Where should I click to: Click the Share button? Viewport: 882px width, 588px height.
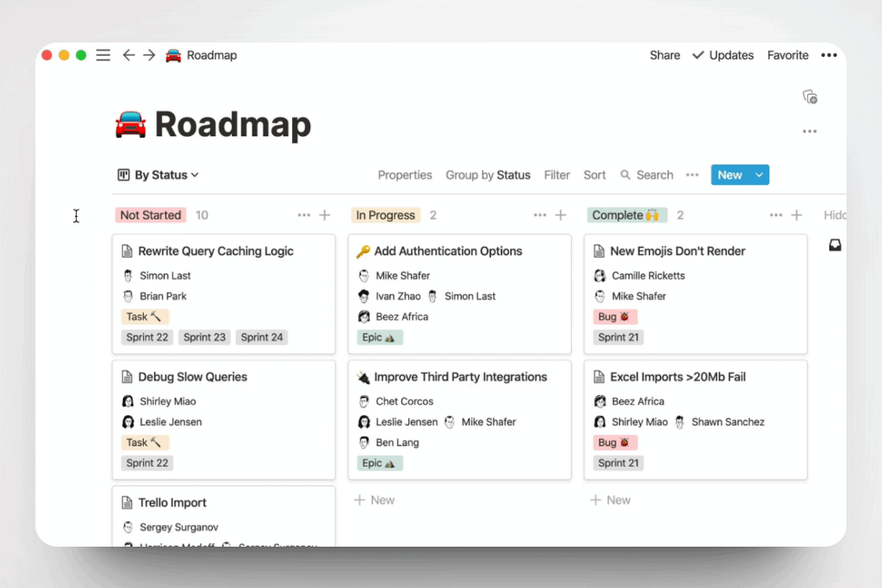[664, 55]
